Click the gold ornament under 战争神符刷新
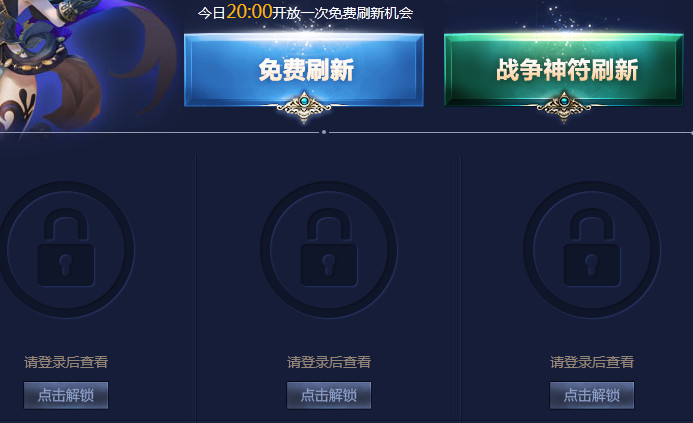Image resolution: width=693 pixels, height=423 pixels. 564,107
